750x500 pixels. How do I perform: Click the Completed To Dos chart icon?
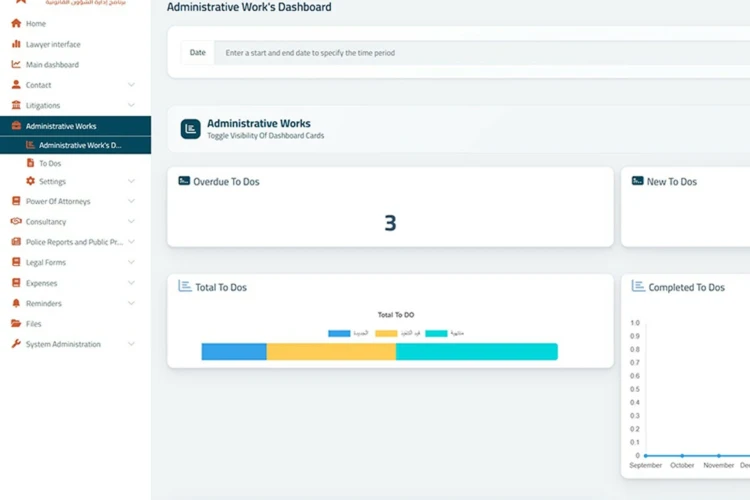coord(638,286)
